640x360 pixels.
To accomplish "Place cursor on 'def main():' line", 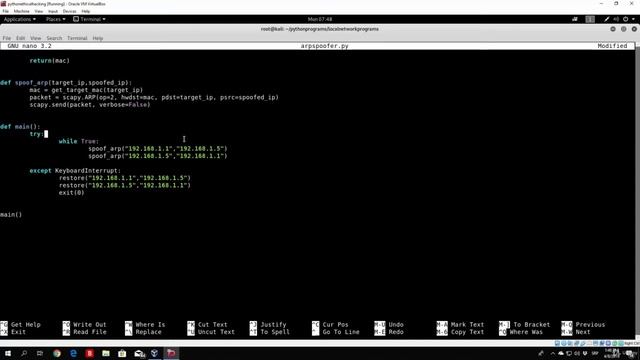I will [x=20, y=127].
